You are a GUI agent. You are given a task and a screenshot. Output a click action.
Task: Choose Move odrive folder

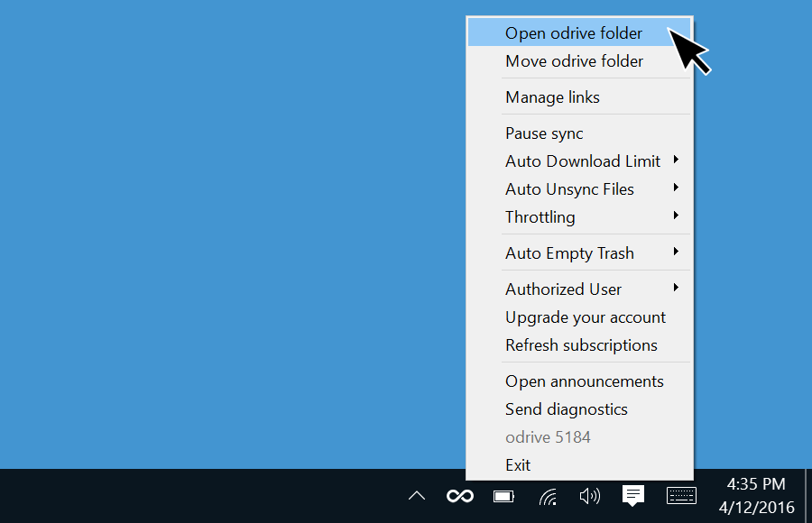pos(580,61)
